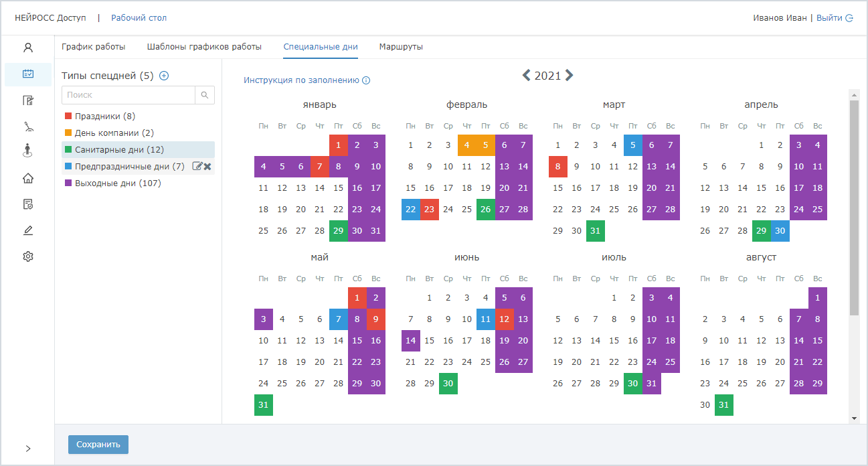Switch to the График работы tab
Viewport: 868px width, 466px height.
coord(93,47)
